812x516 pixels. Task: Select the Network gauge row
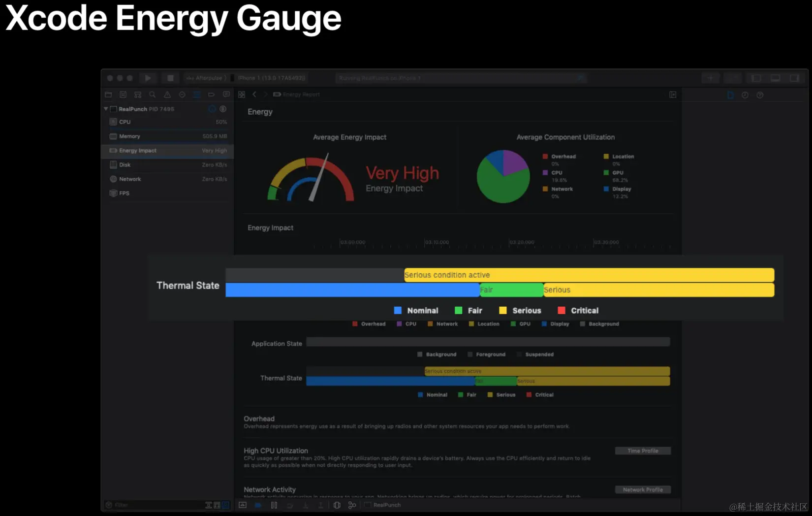point(167,179)
